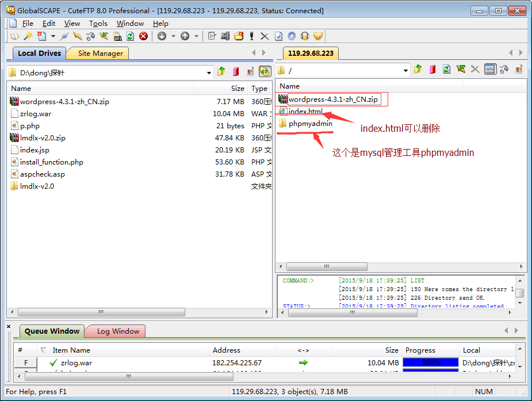This screenshot has height=401, width=532.
Task: Open the Edit menu
Action: 49,24
